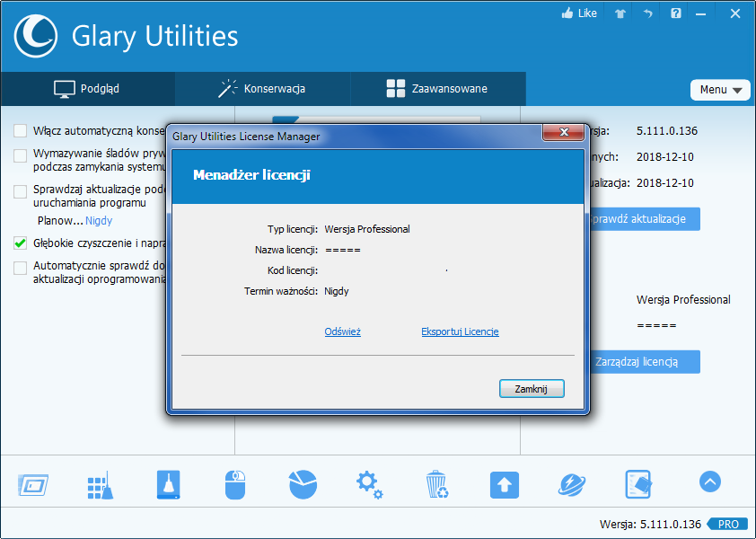756x539 pixels.
Task: Open the Menu dropdown
Action: pos(720,90)
